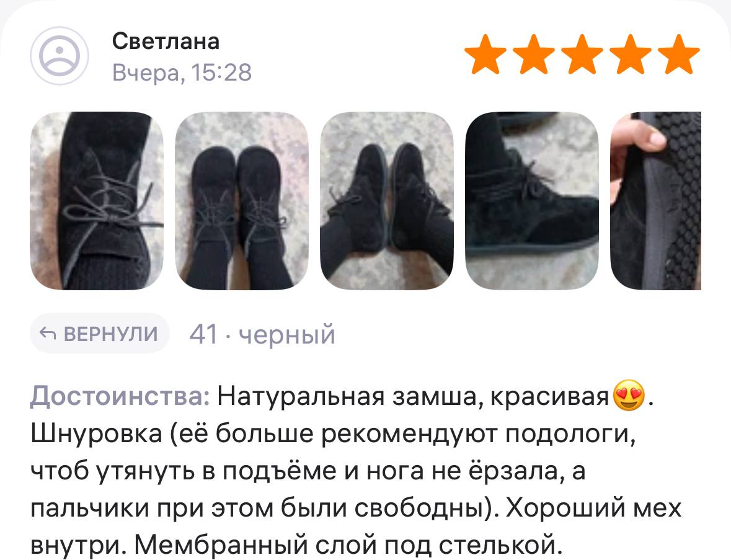The image size is (731, 560).
Task: Open fifth photo showing the boot sole
Action: click(x=655, y=201)
